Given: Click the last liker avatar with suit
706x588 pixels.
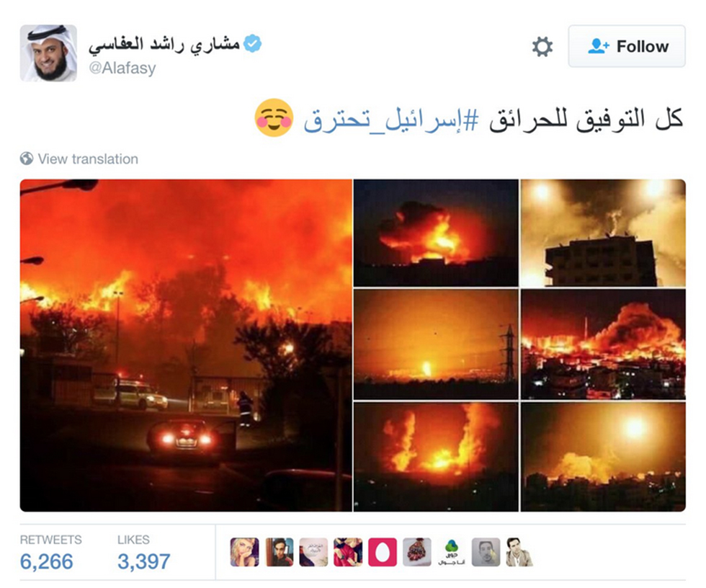Looking at the screenshot, I should pyautogui.click(x=519, y=552).
